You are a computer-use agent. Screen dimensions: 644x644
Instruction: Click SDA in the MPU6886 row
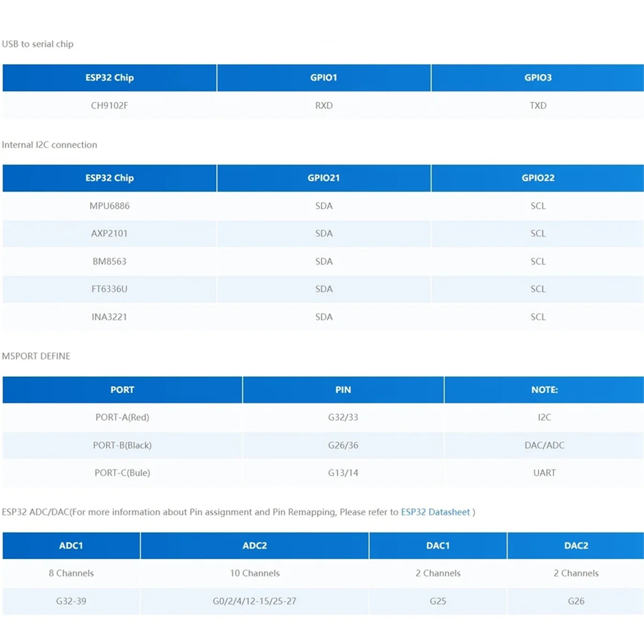[x=324, y=206]
